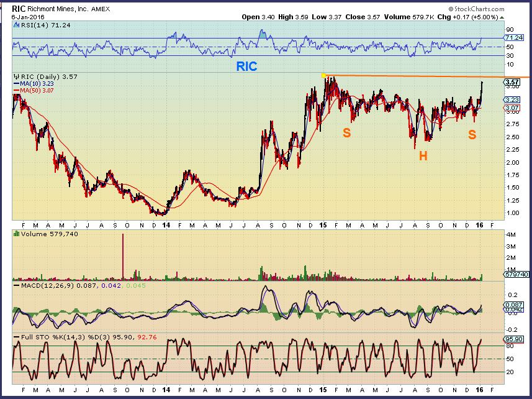Click the MA(10) 3.23 legend entry

coord(34,83)
